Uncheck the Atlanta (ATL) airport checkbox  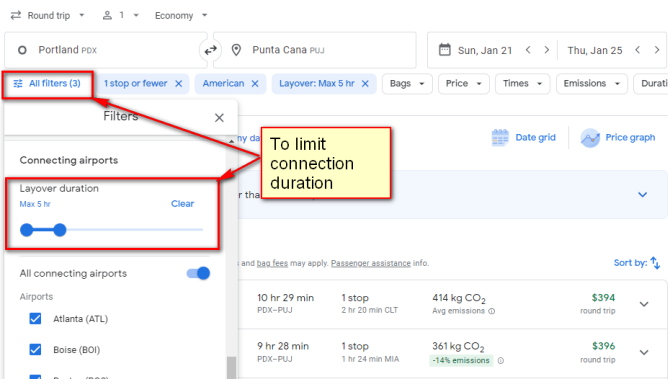tap(35, 319)
